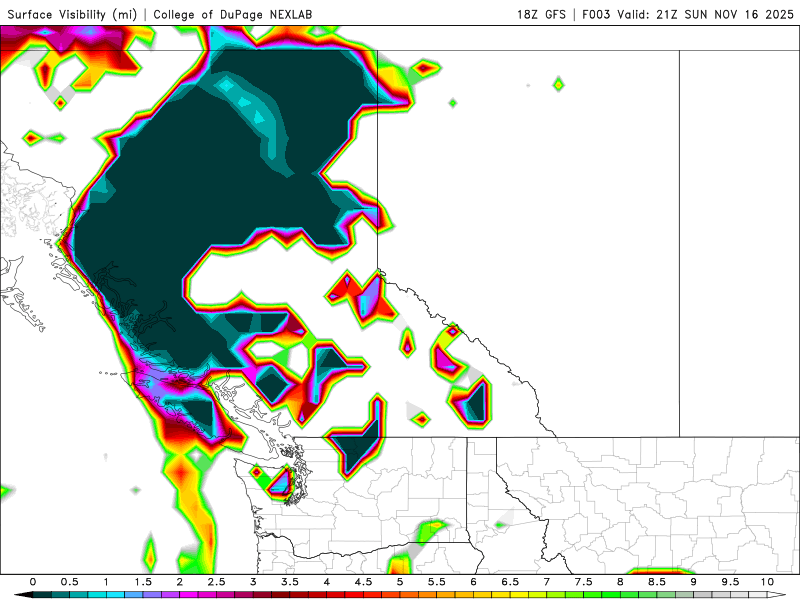This screenshot has width=800, height=600.
Task: Click the "18Z GFS" model run text
Action: (541, 14)
